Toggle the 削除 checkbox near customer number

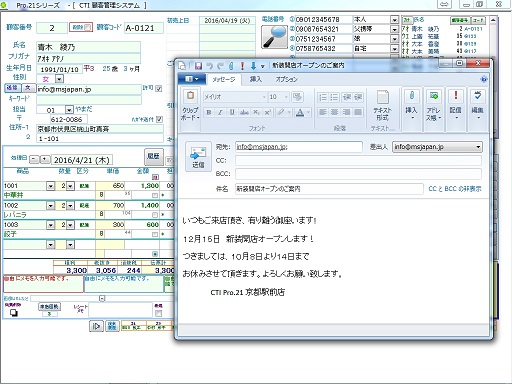click(x=87, y=27)
